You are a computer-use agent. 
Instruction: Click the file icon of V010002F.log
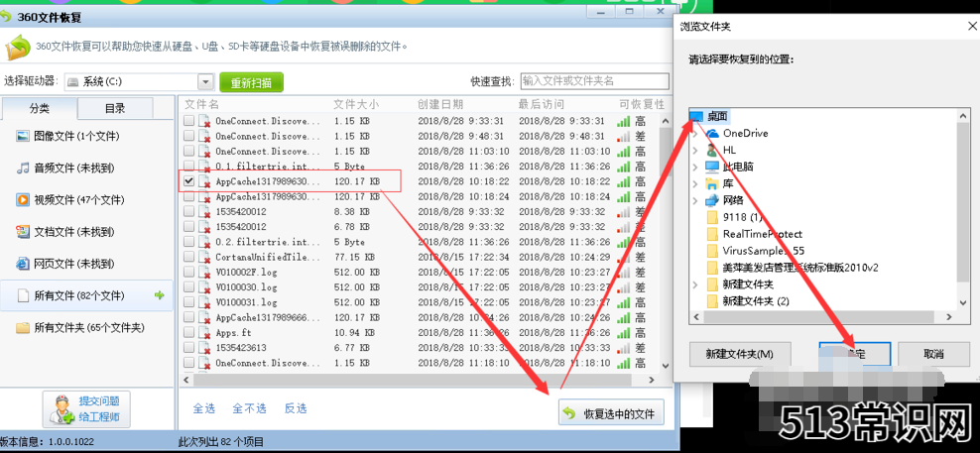(203, 273)
